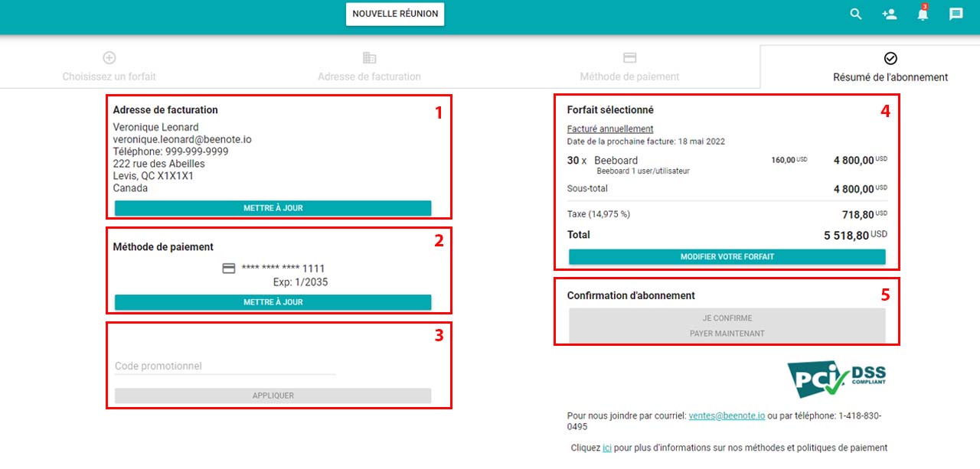Click the 222 rue des Abeilles address line
Viewport: 980px width, 469px height.
tap(159, 164)
